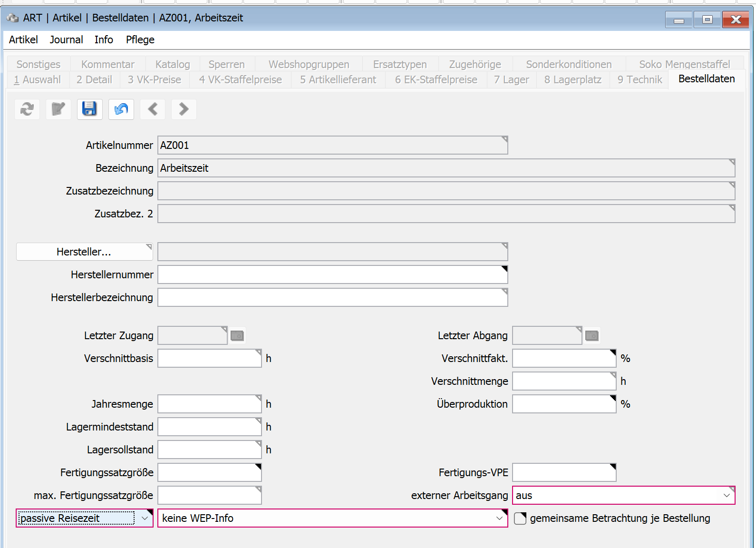Click the refresh icon in toolbar

coord(27,109)
